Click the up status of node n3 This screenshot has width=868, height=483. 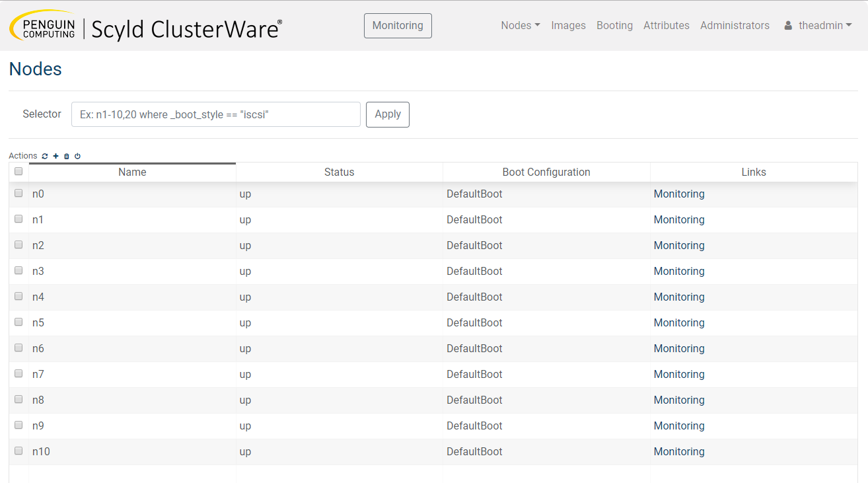tap(245, 272)
